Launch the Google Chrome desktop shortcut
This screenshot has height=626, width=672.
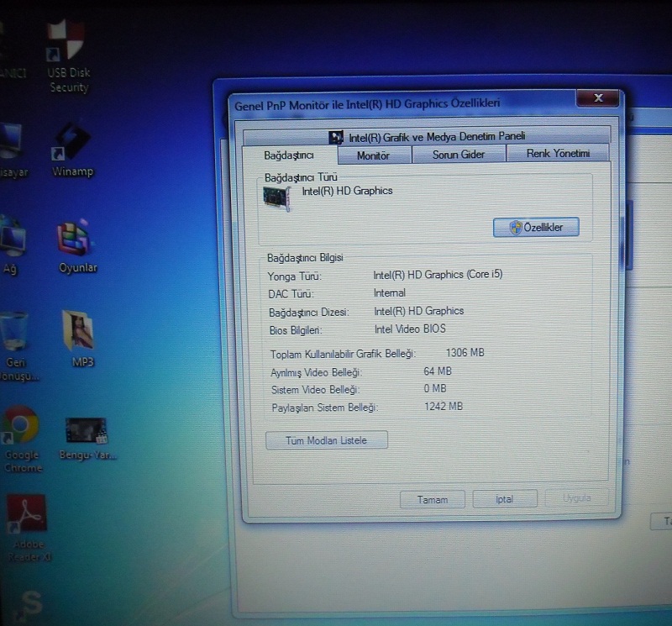coord(22,439)
